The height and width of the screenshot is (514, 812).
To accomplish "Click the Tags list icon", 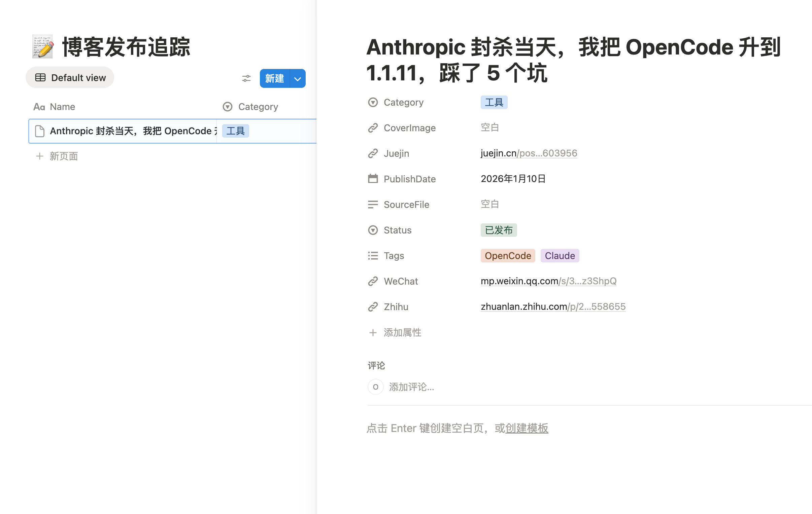I will [x=373, y=255].
